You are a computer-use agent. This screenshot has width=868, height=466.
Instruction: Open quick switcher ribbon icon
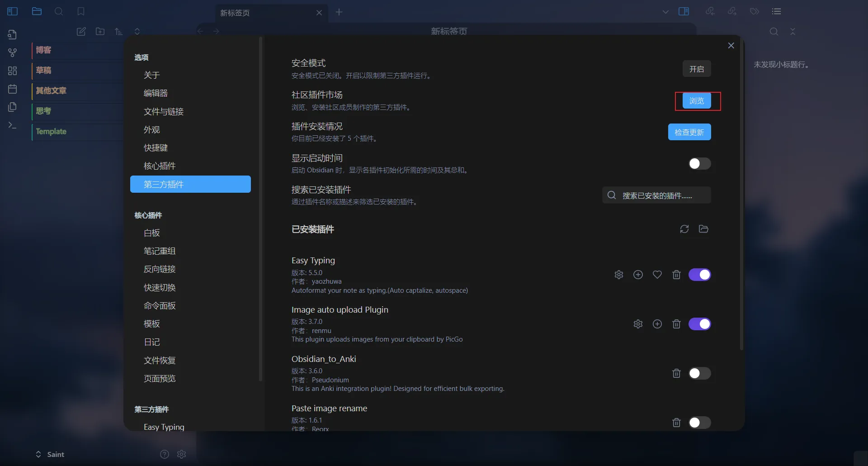(x=13, y=34)
